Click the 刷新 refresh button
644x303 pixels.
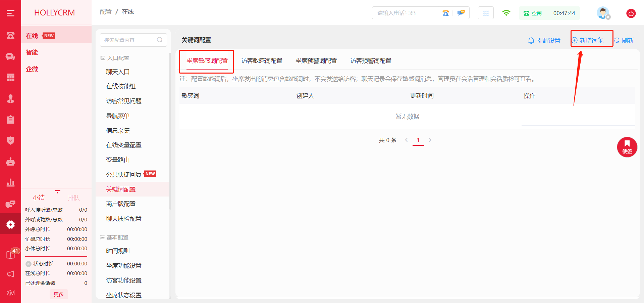tap(624, 40)
